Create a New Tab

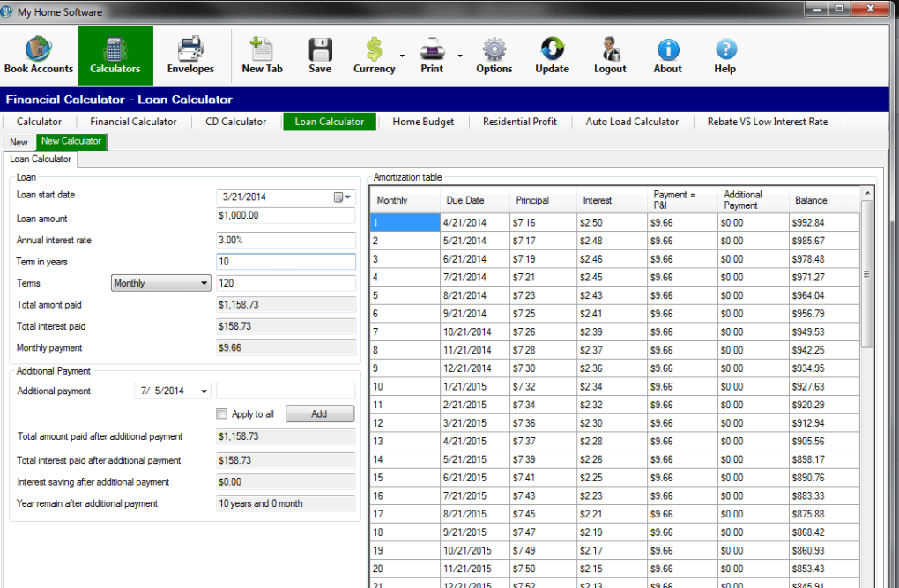(262, 55)
